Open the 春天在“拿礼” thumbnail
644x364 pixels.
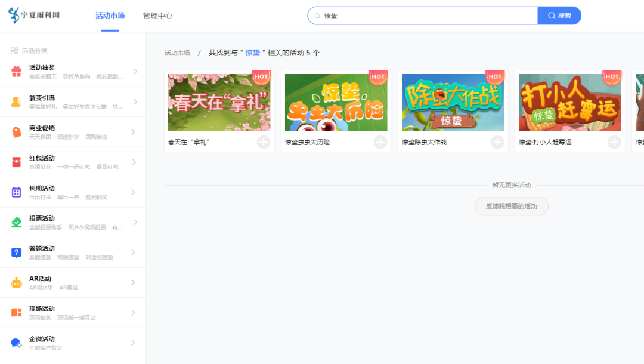[x=219, y=103]
